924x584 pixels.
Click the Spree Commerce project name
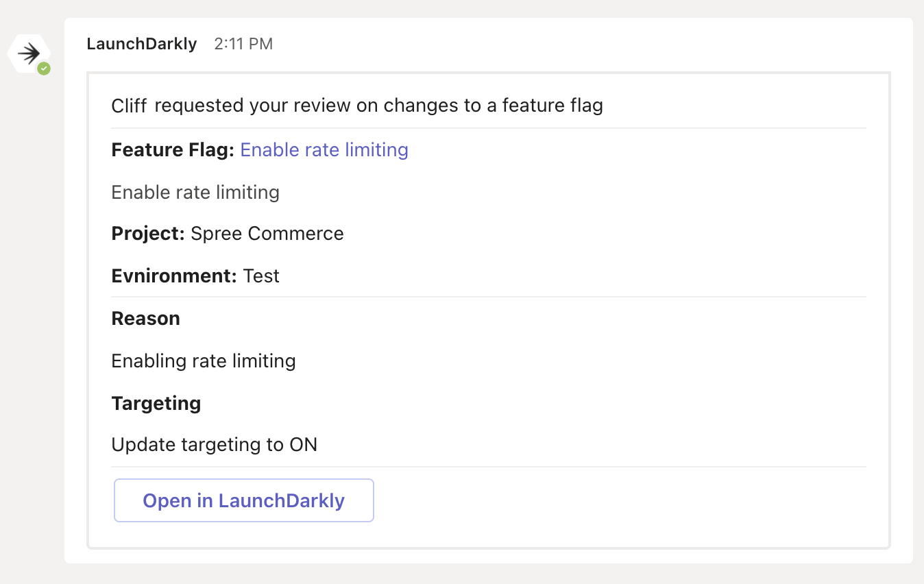[267, 233]
